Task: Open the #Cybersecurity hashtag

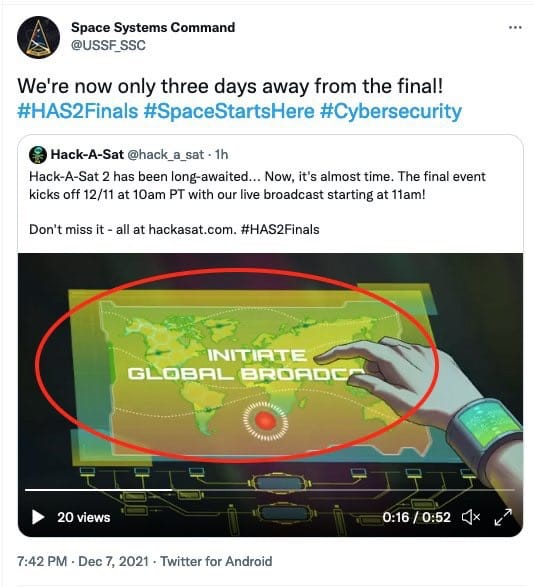Action: click(391, 111)
